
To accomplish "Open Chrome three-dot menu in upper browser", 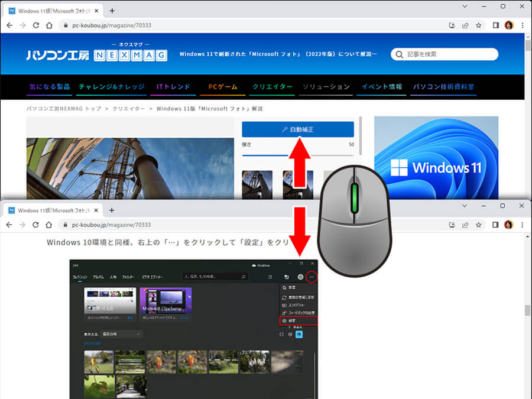I will [523, 25].
